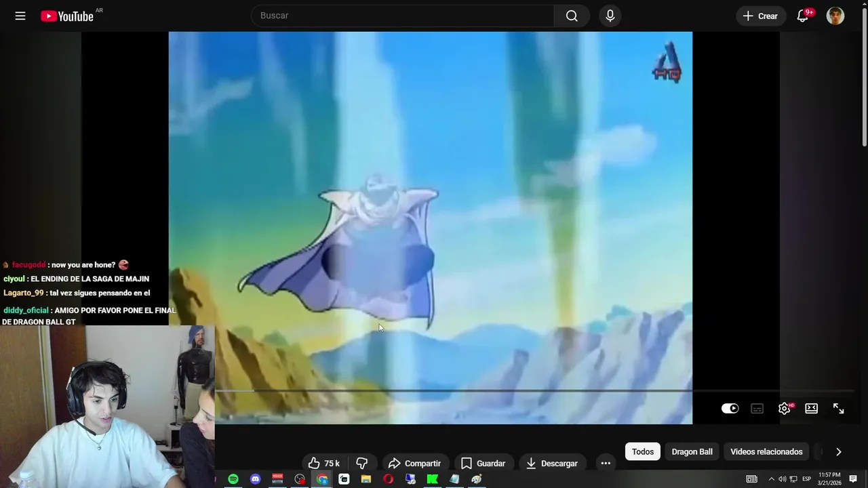Open Spotify from the taskbar
The width and height of the screenshot is (868, 488).
click(233, 479)
